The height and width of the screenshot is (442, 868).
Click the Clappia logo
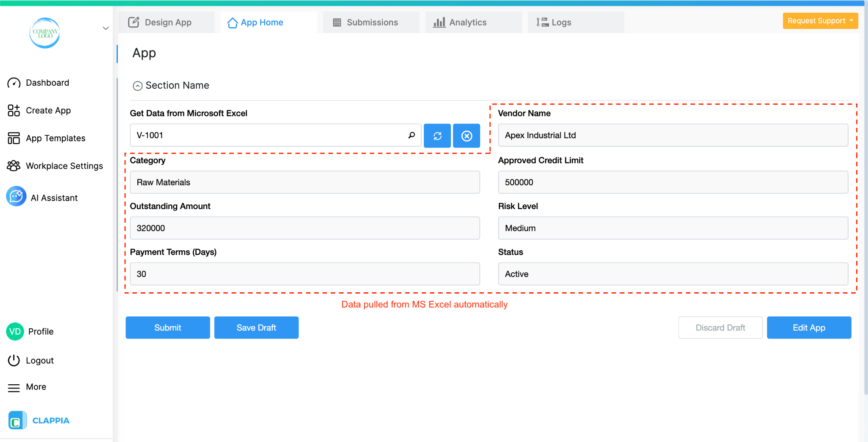(39, 420)
